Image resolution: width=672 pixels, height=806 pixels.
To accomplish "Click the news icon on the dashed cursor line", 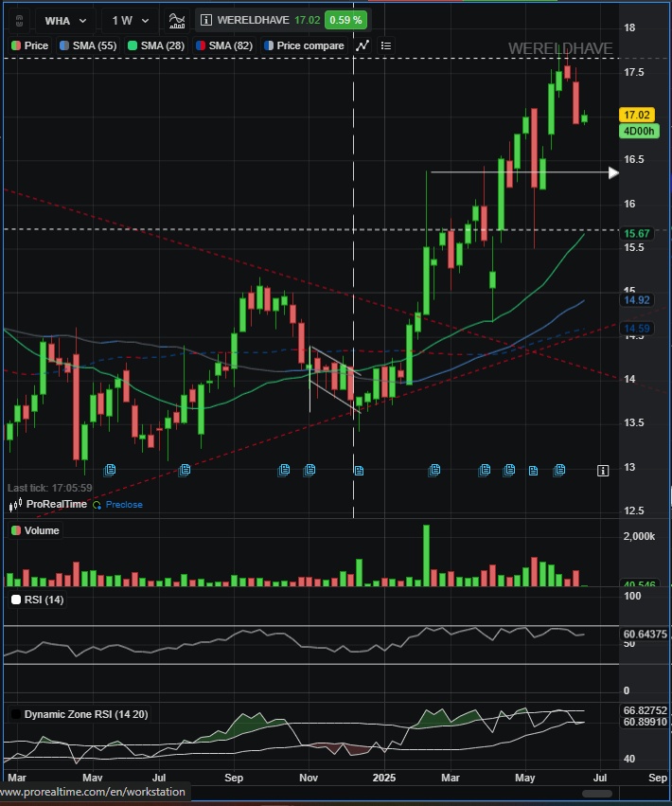I will (359, 471).
